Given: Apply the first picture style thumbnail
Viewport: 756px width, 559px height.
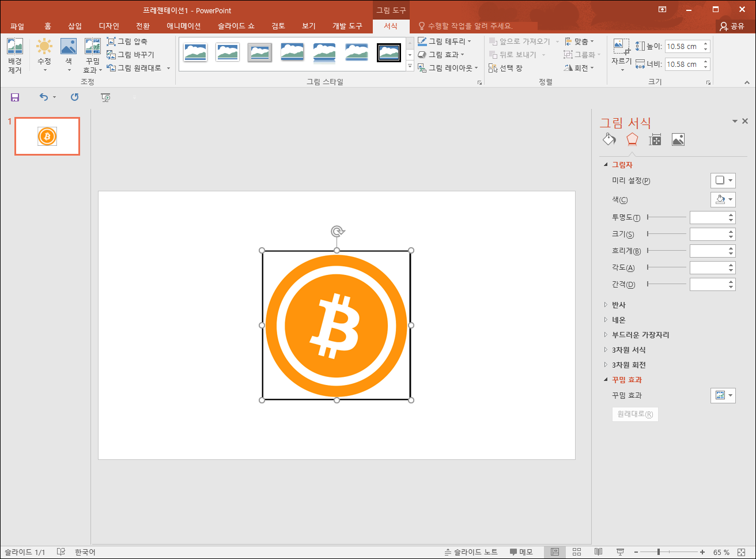Looking at the screenshot, I should (195, 52).
